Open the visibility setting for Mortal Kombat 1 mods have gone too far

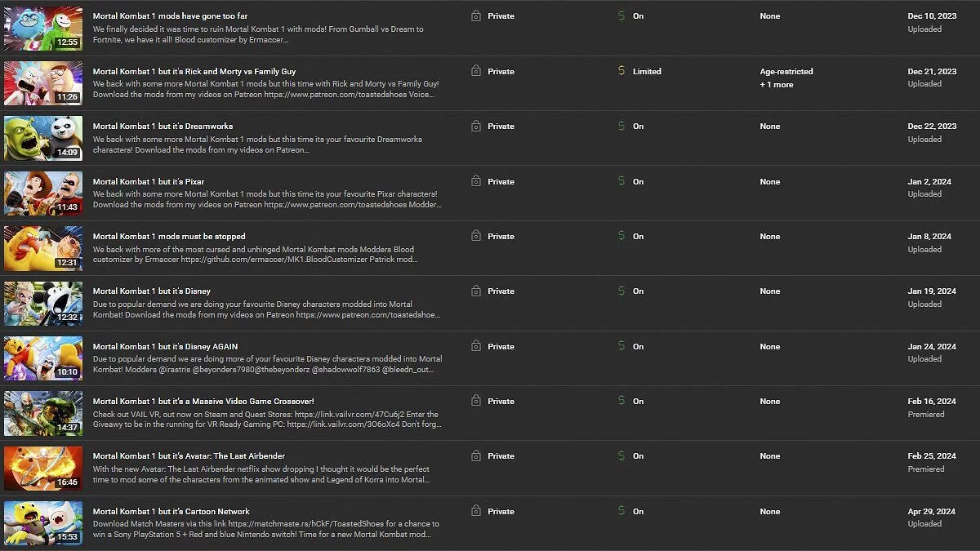501,16
